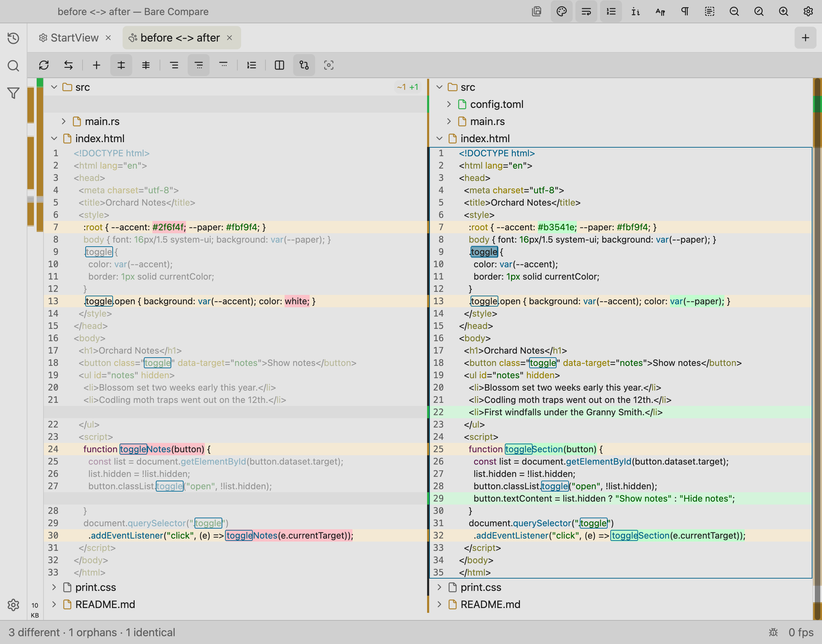Screen dimensions: 822x644
Task: Switch to the StartView tab
Action: point(74,38)
